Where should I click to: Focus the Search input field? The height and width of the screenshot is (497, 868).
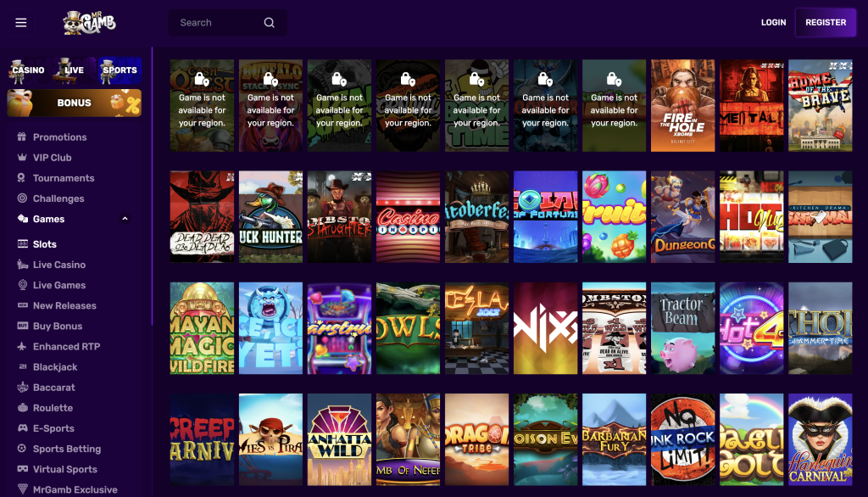point(216,23)
